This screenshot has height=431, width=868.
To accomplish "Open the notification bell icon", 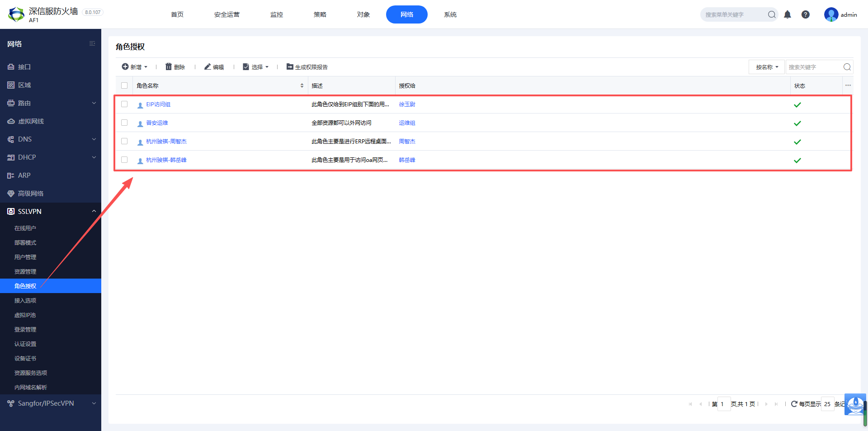I will click(x=788, y=14).
